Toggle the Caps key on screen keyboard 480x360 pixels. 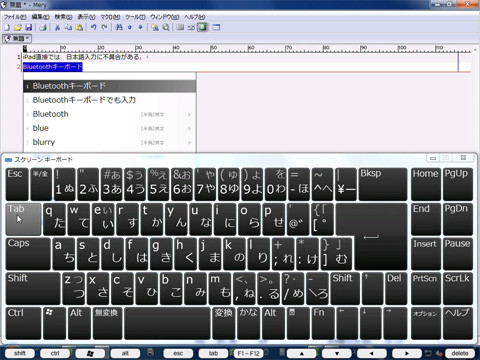tap(28, 254)
